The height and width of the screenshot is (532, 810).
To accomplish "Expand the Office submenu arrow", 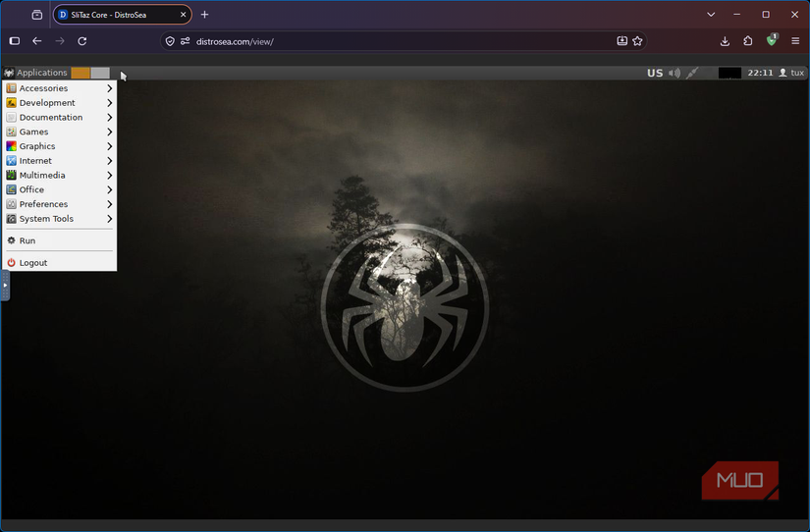I will click(x=110, y=189).
